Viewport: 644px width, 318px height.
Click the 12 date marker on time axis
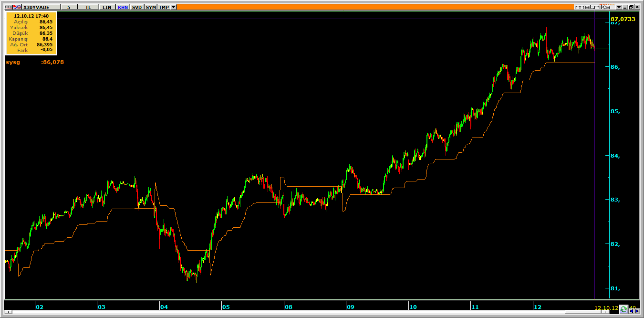537,307
